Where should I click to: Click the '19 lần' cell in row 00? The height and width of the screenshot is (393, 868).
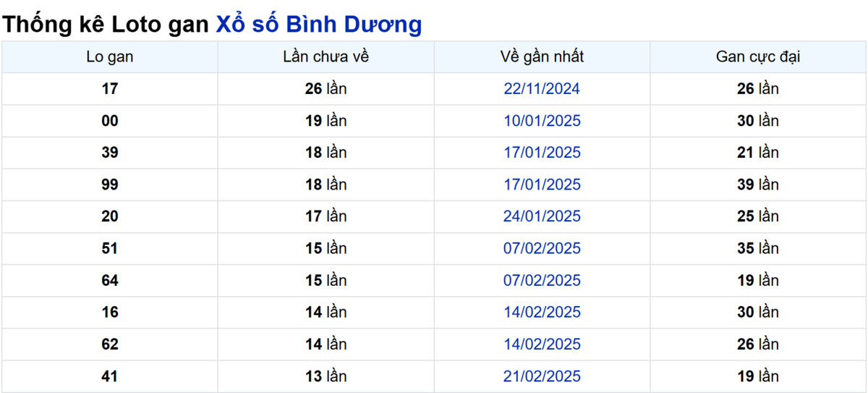tap(326, 121)
